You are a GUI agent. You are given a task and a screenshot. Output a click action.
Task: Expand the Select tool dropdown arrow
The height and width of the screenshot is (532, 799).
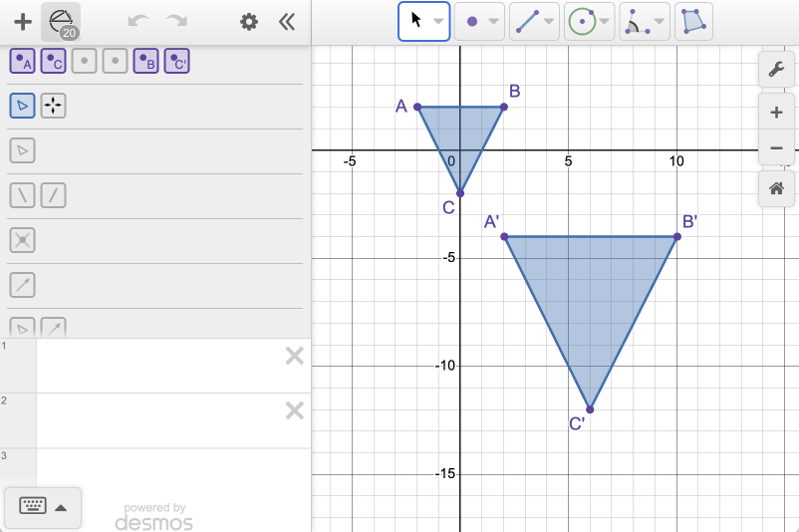point(438,21)
